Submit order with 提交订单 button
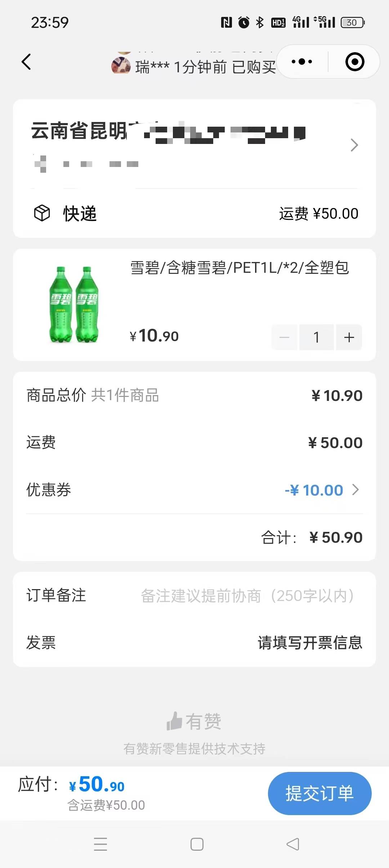389x868 pixels. tap(319, 793)
